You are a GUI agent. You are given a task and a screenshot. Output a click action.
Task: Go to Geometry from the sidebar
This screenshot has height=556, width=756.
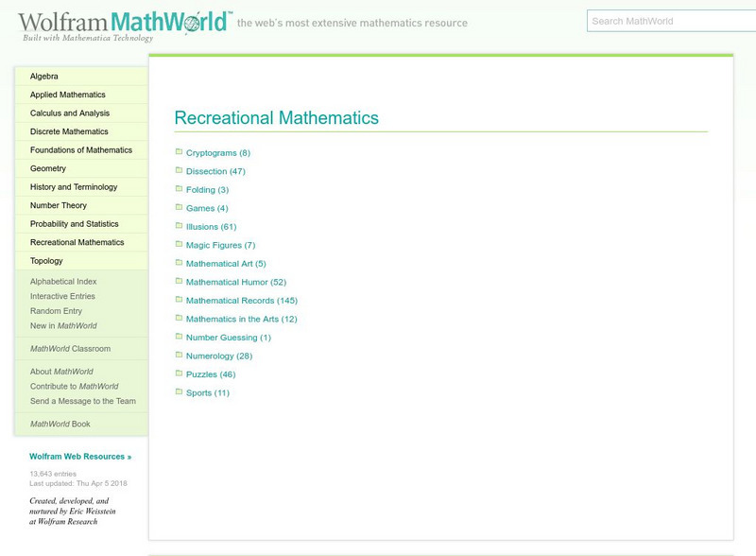(81, 168)
